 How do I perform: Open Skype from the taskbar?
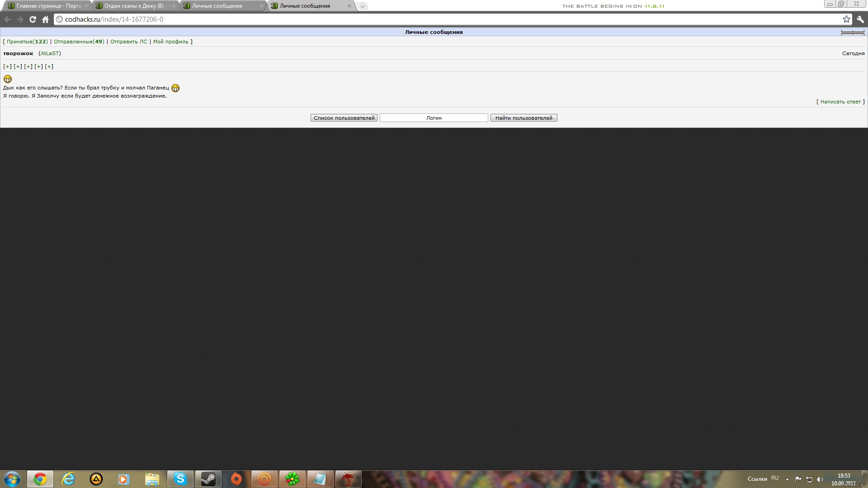(x=180, y=479)
